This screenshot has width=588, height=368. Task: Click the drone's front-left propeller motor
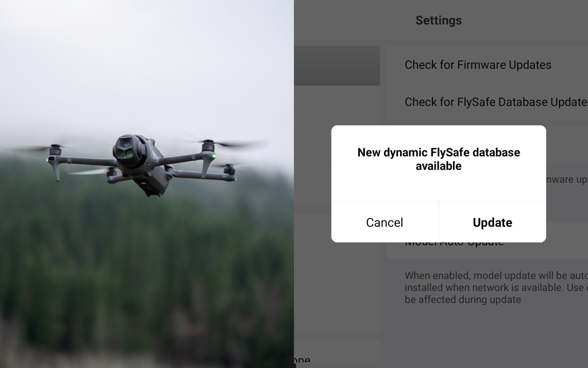[55, 150]
